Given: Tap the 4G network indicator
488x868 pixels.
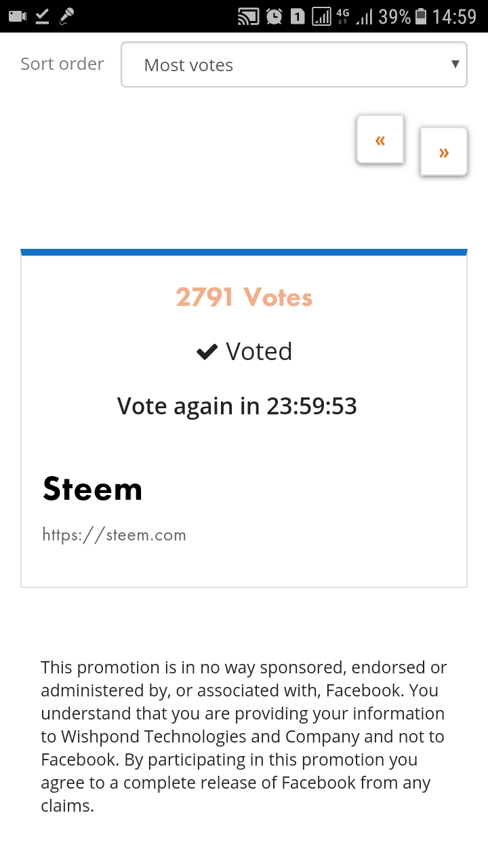Looking at the screenshot, I should click(342, 16).
